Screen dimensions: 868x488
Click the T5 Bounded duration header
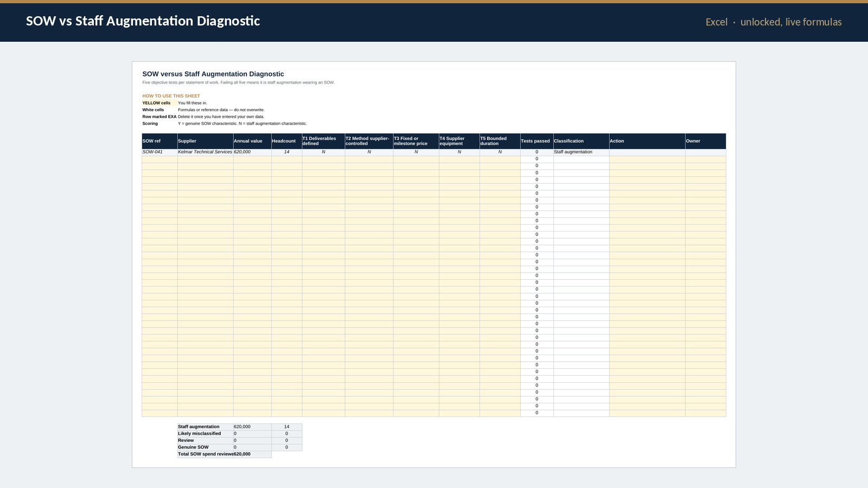coord(500,141)
